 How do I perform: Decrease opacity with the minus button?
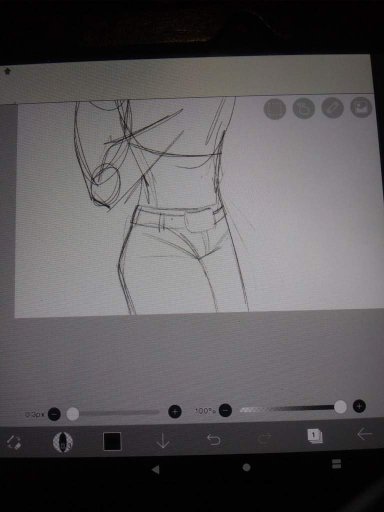(225, 410)
